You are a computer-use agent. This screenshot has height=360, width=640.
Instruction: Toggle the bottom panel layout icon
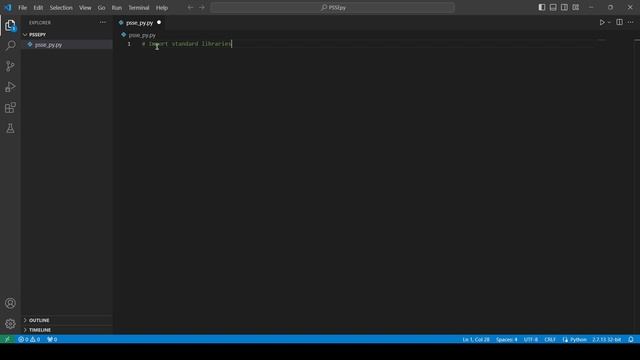click(553, 7)
